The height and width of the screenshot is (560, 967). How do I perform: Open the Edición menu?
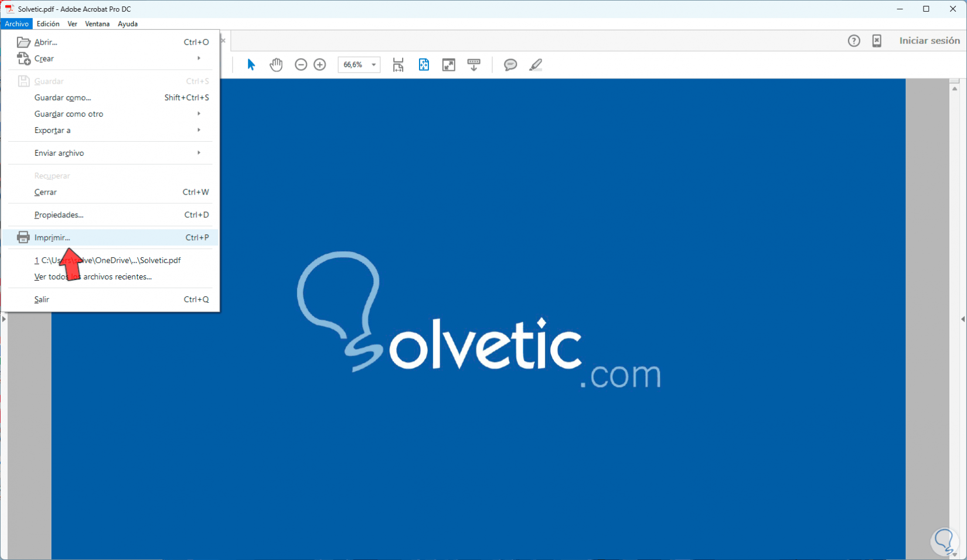[x=48, y=24]
